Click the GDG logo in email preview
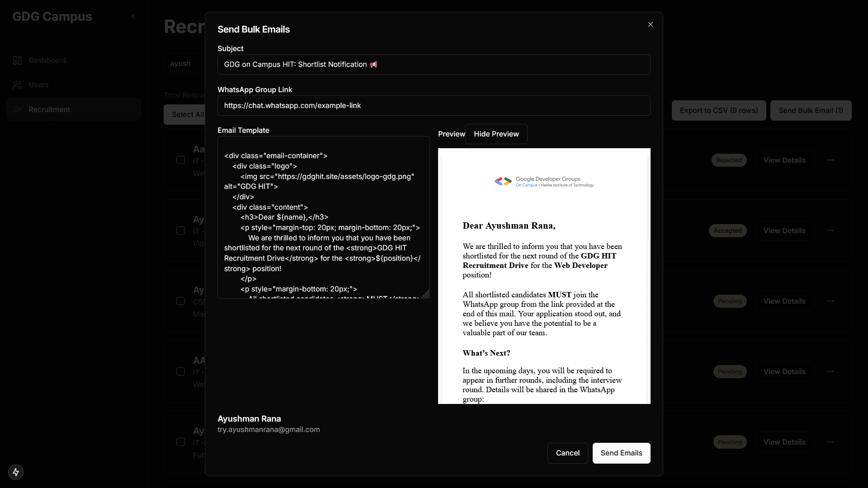The image size is (868, 488). click(x=544, y=182)
